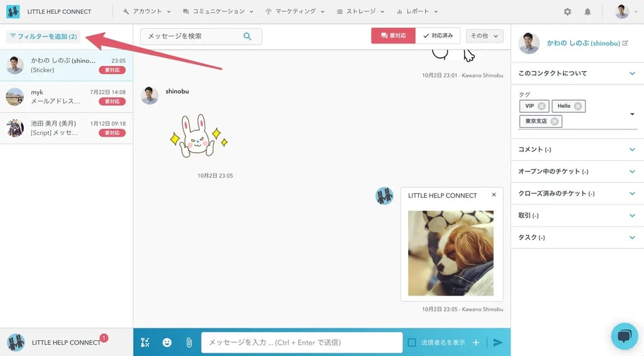
Task: Click the settings gear icon
Action: 567,12
